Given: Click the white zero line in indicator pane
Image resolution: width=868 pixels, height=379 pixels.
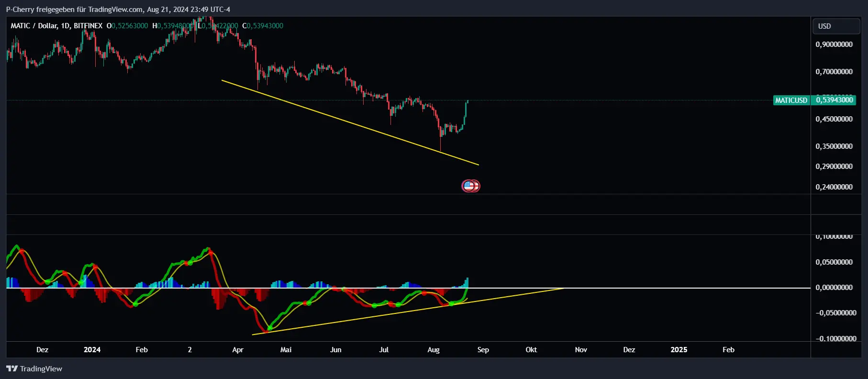Looking at the screenshot, I should tap(408, 288).
